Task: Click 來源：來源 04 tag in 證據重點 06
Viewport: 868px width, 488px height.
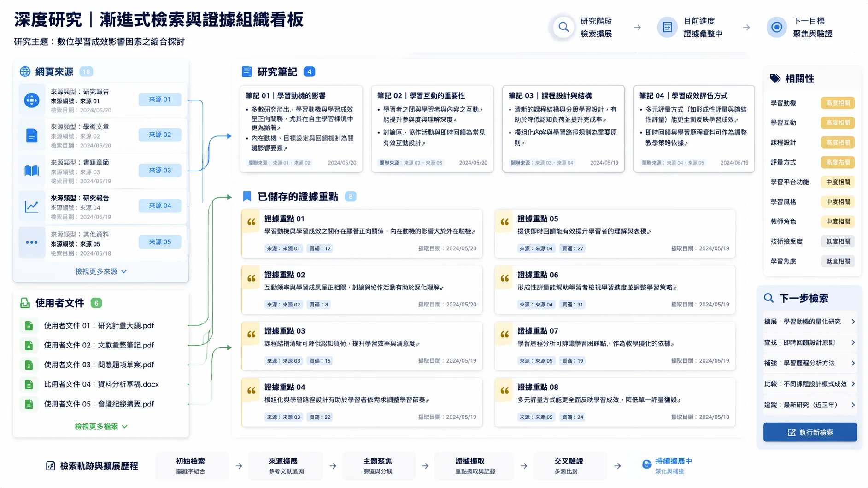Action: [x=536, y=305]
